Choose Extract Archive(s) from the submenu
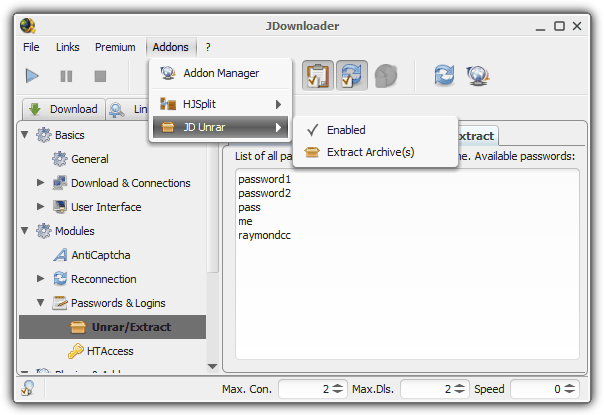Image resolution: width=604 pixels, height=415 pixels. (x=369, y=152)
